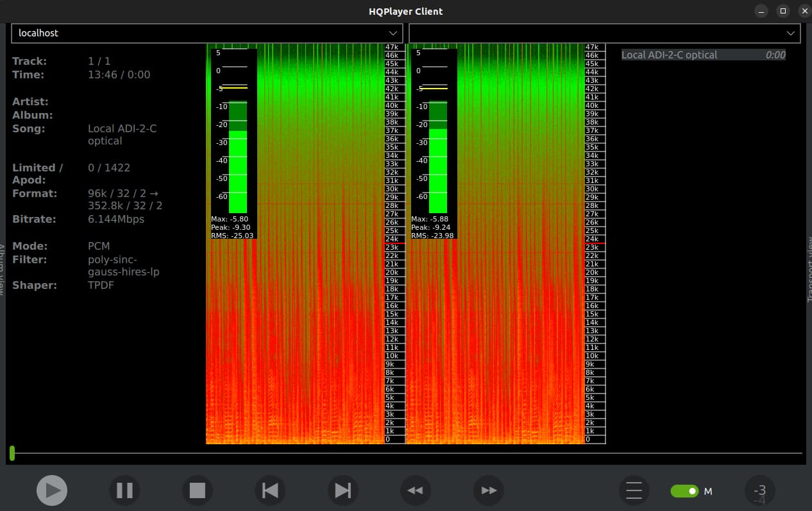Open the hamburger menu button

(x=634, y=490)
